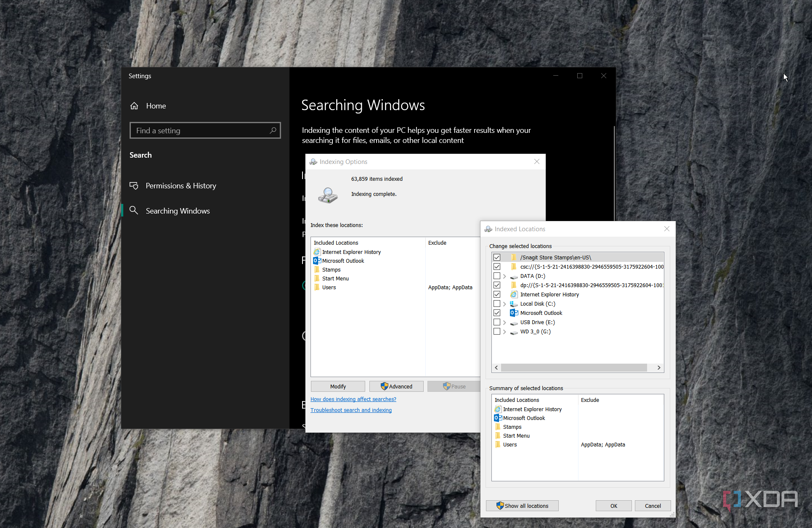Click the large indexing drive magnifier icon
Image resolution: width=812 pixels, height=528 pixels.
328,195
